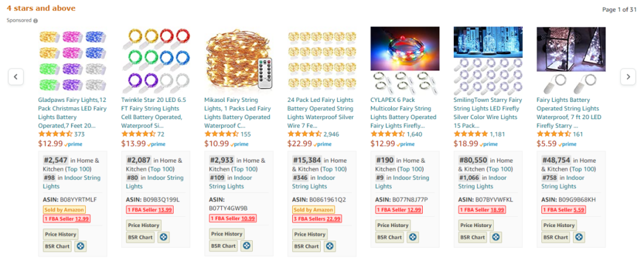
Task: Open Price History for Gladpaws Fairy Lights
Action: click(x=60, y=234)
